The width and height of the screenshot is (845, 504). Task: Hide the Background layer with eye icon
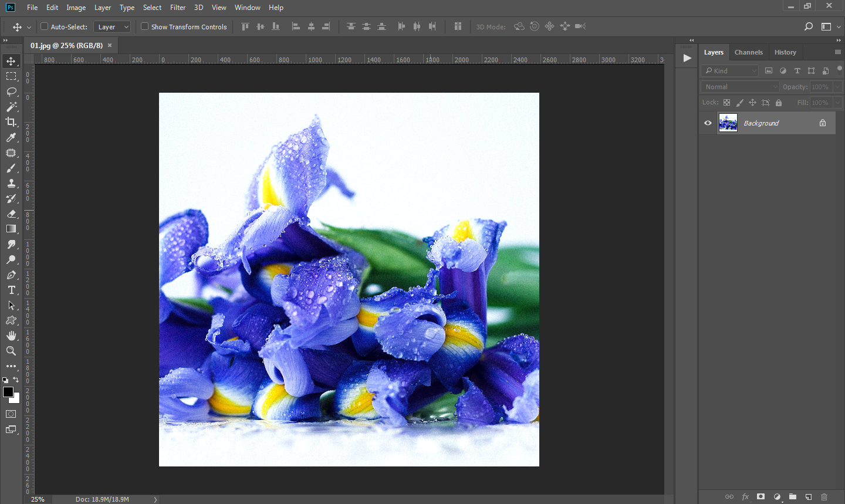point(708,123)
